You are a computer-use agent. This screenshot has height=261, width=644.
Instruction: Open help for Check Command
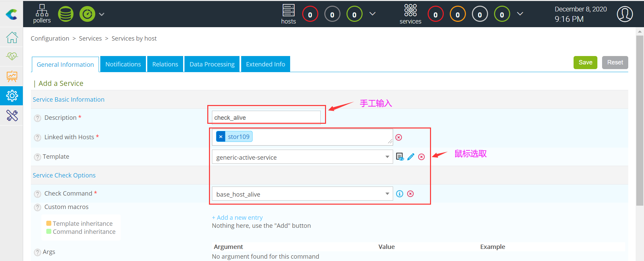click(x=38, y=194)
